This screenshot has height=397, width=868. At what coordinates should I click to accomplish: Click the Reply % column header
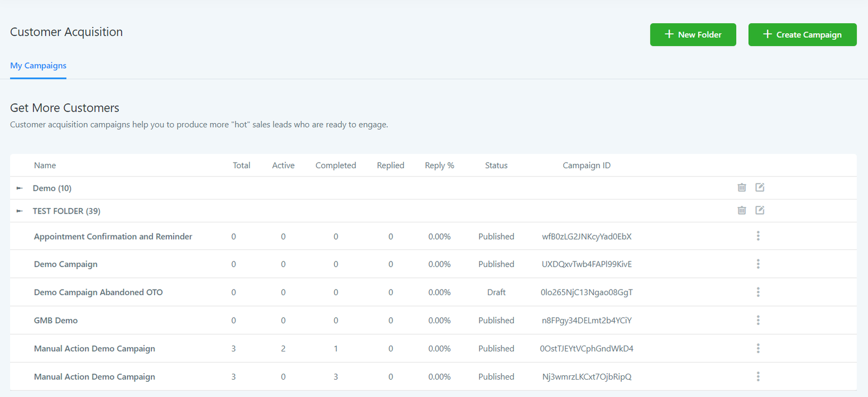(x=439, y=165)
